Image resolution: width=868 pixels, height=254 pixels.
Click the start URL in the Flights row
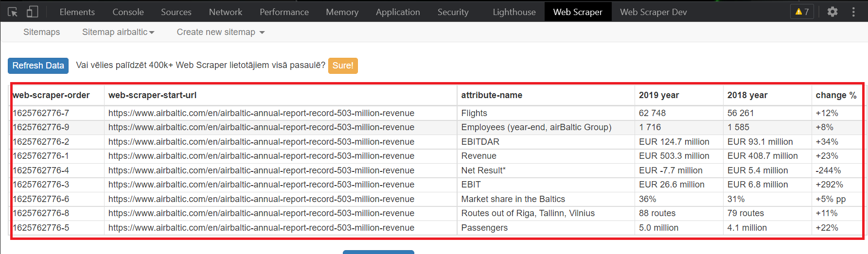pyautogui.click(x=261, y=113)
